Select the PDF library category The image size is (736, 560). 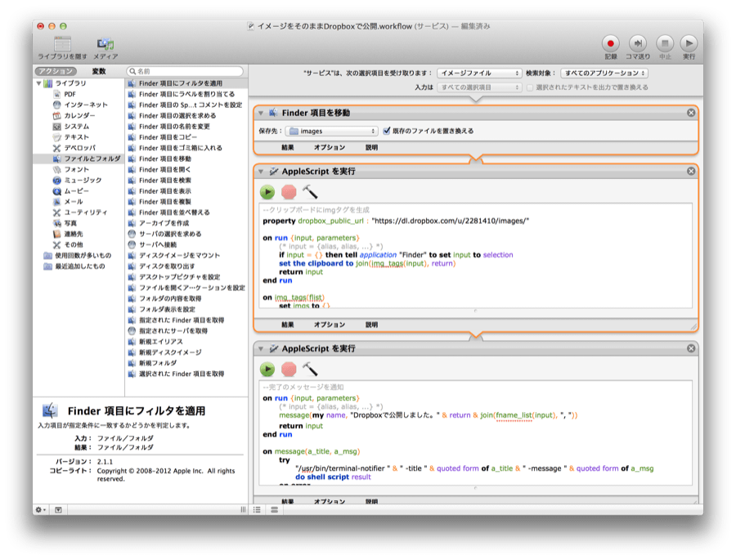click(70, 94)
